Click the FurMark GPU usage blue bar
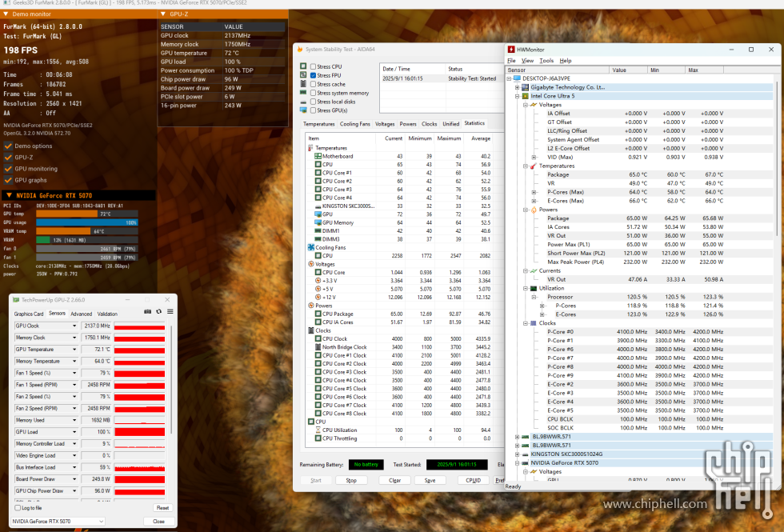This screenshot has height=532, width=784. 87,222
